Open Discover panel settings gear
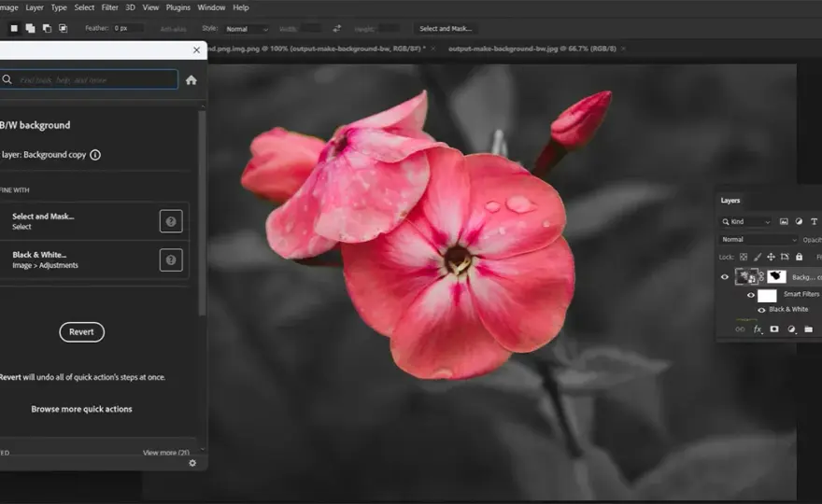Image resolution: width=822 pixels, height=504 pixels. point(192,463)
